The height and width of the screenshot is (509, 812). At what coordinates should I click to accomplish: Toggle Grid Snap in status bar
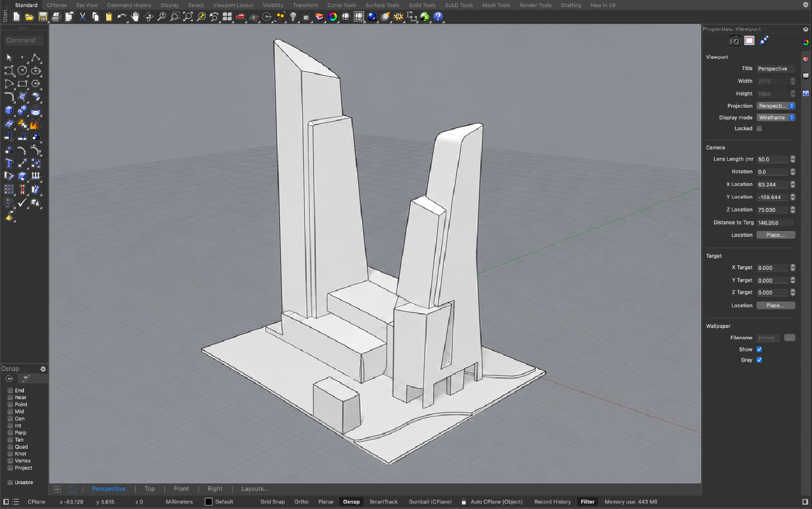(273, 502)
